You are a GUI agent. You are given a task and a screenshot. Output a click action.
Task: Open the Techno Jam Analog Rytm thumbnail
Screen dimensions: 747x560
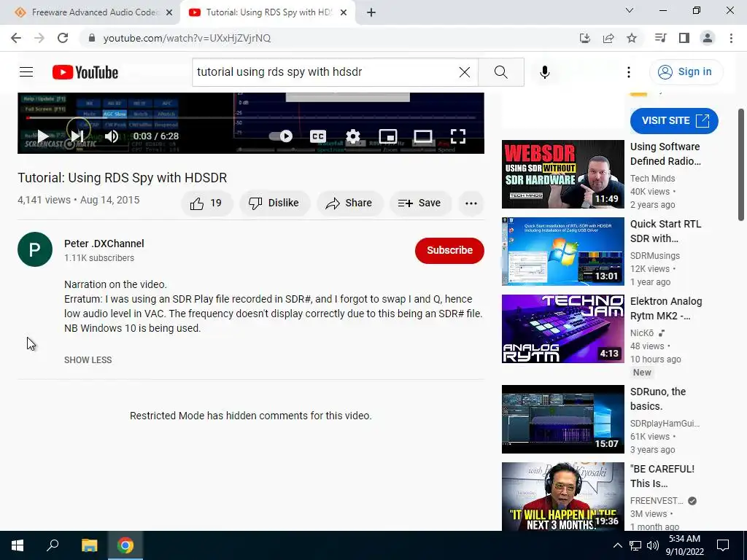coord(562,329)
